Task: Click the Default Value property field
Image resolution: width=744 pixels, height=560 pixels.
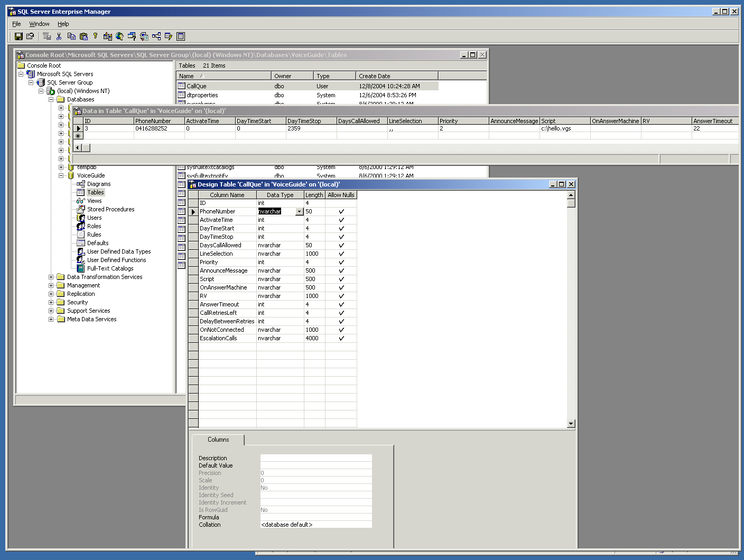Action: (316, 465)
